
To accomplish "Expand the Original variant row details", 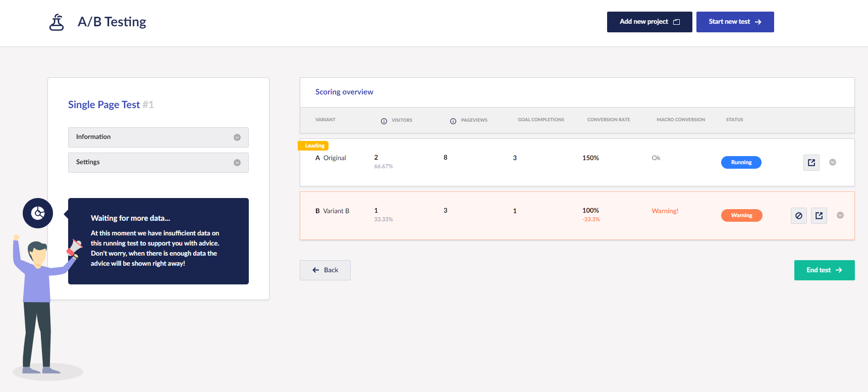I will (833, 162).
